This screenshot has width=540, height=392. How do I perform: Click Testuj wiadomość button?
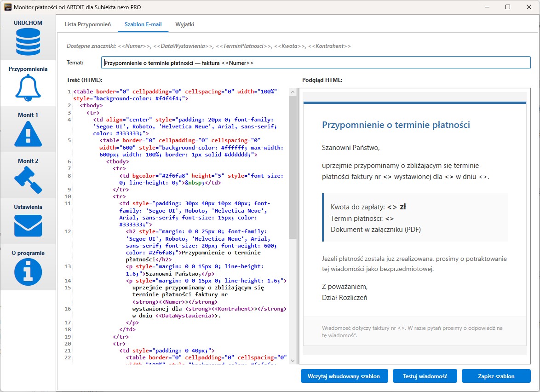(425, 376)
